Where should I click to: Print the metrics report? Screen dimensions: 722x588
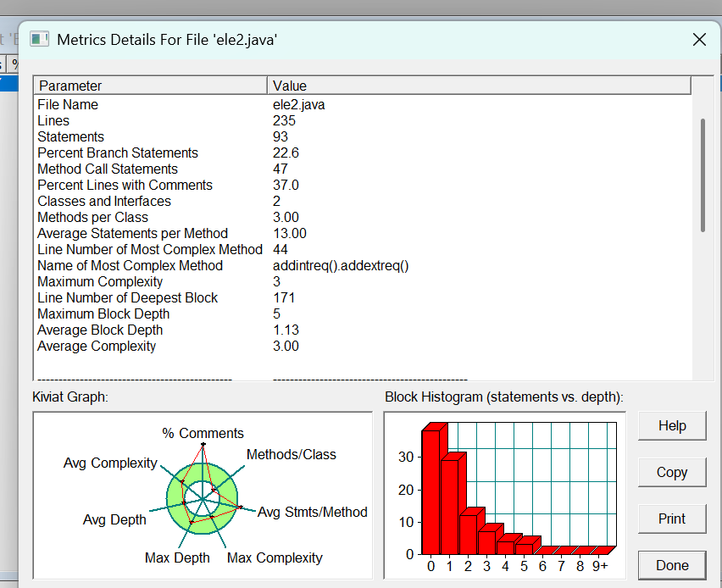click(x=672, y=519)
